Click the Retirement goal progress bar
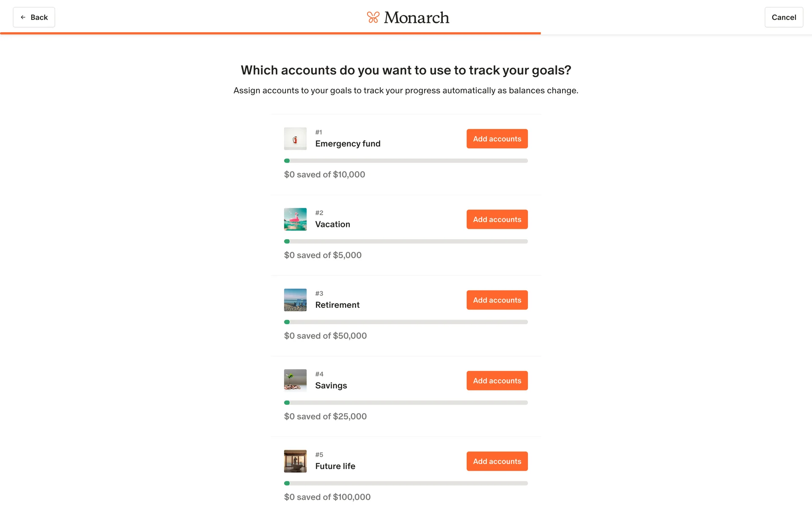812x508 pixels. click(x=406, y=322)
